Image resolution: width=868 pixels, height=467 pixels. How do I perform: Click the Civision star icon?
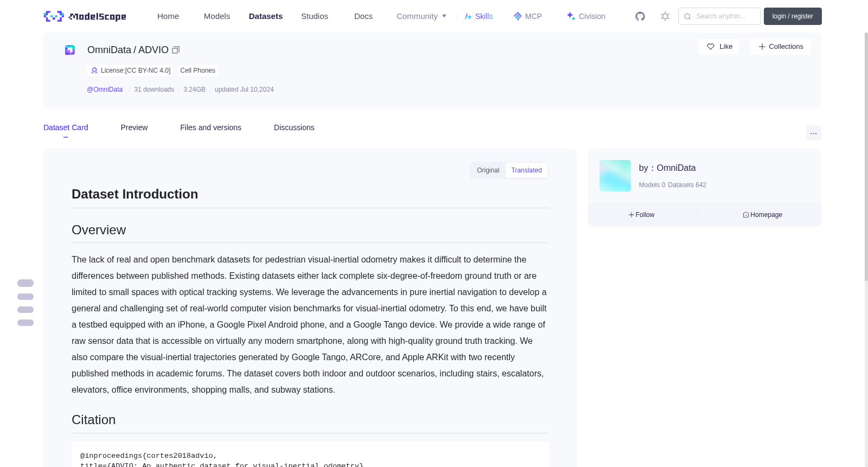tap(571, 16)
